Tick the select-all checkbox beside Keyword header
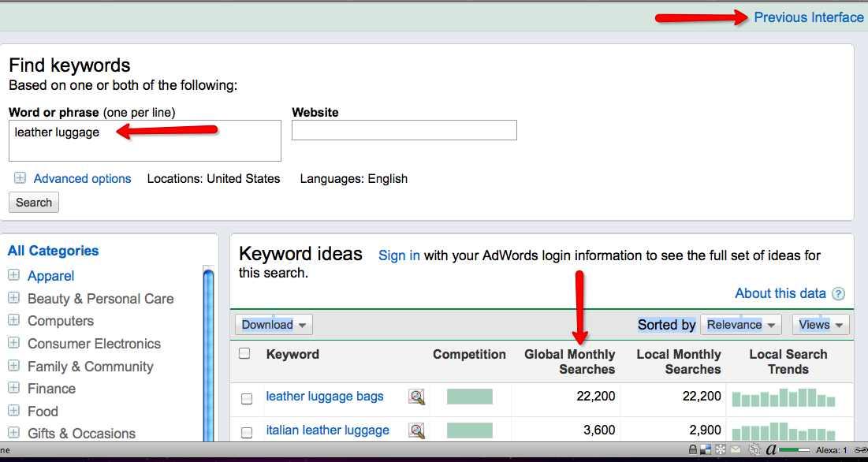Viewport: 868px width, 462px height. [245, 353]
